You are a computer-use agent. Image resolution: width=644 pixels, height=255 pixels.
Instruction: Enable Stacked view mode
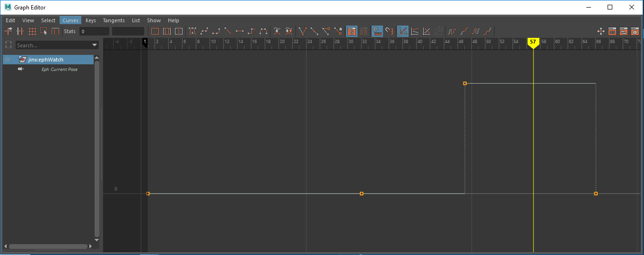pos(415,31)
